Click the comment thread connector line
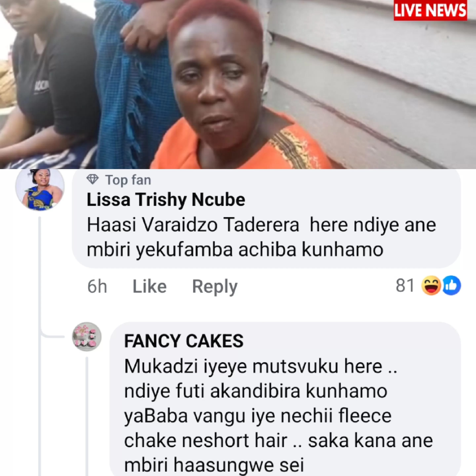The image size is (476, 476). point(40,345)
